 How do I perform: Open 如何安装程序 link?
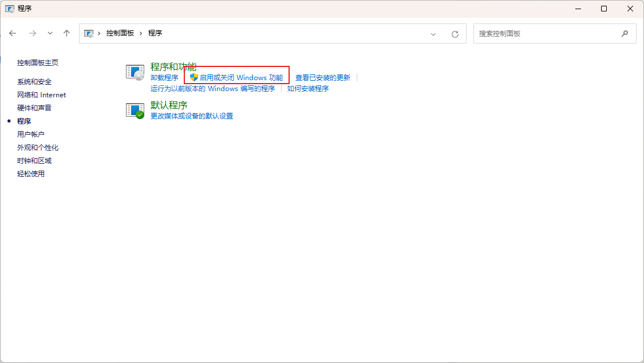(x=308, y=89)
